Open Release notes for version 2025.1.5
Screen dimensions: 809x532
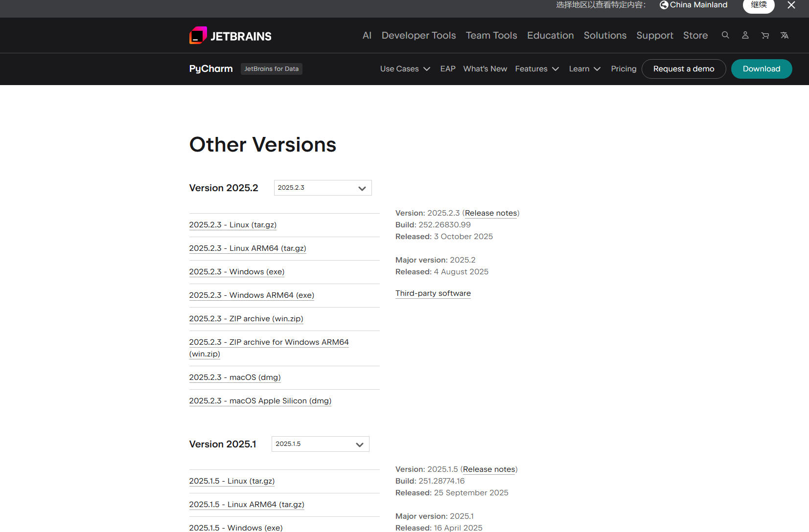[x=489, y=469]
